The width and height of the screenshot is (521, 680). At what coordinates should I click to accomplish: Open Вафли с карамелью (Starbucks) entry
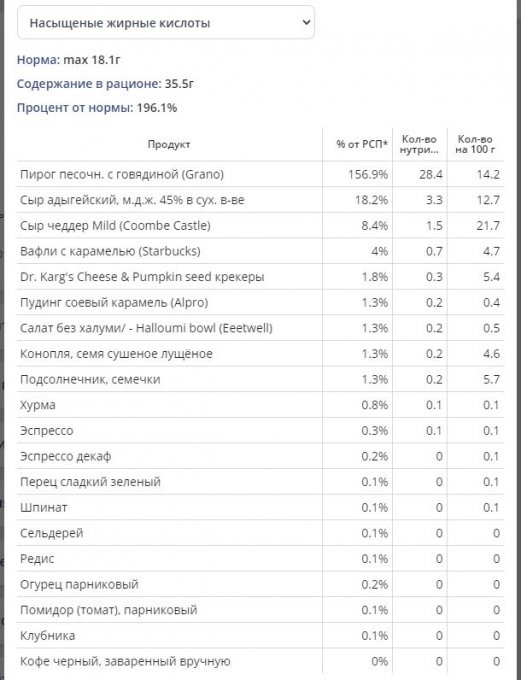click(260, 251)
